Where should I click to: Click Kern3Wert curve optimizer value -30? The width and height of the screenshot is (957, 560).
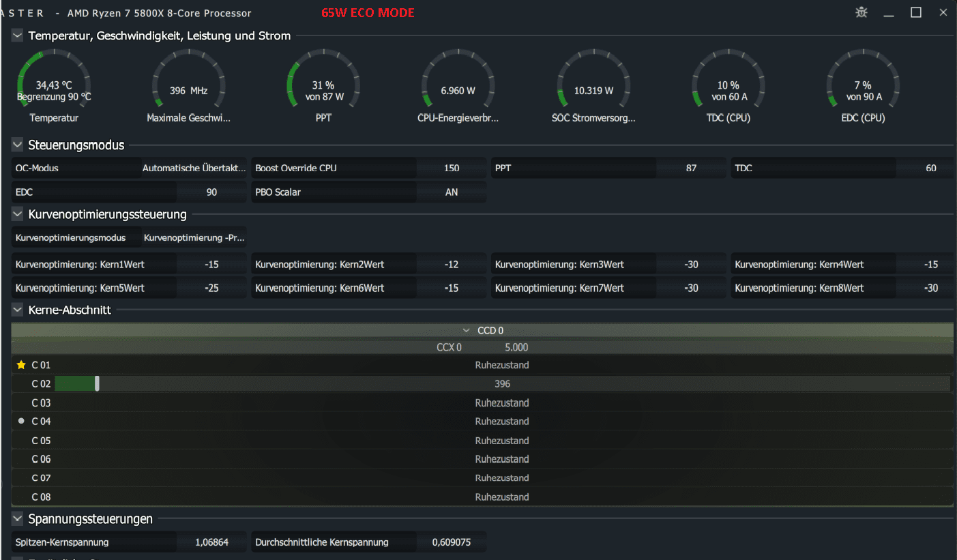coord(691,265)
